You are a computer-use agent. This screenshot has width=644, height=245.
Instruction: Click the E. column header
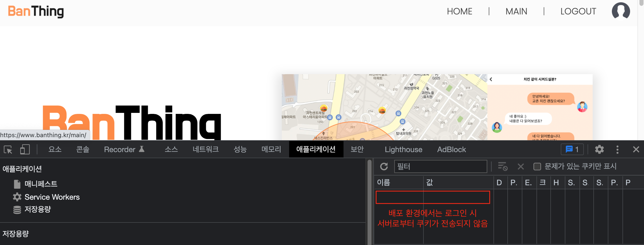point(529,182)
